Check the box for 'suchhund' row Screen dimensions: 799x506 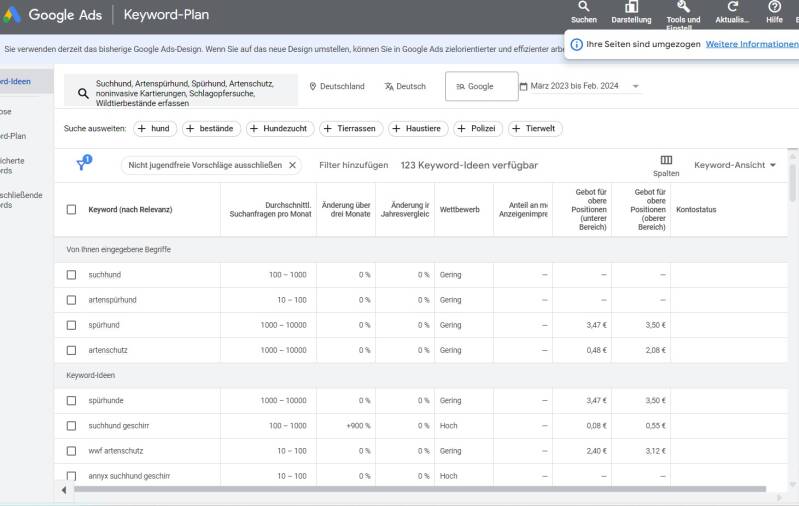pyautogui.click(x=71, y=275)
